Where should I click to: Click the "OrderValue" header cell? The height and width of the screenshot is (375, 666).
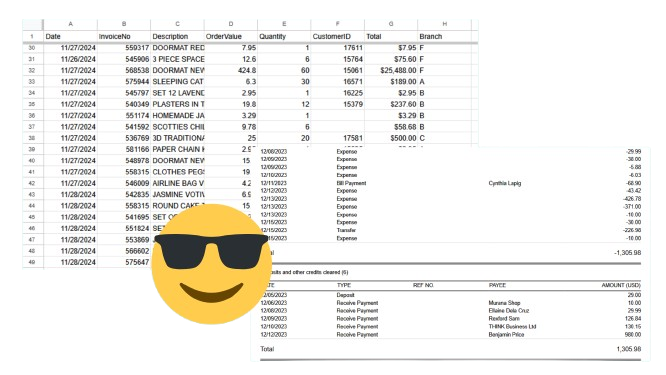point(231,37)
